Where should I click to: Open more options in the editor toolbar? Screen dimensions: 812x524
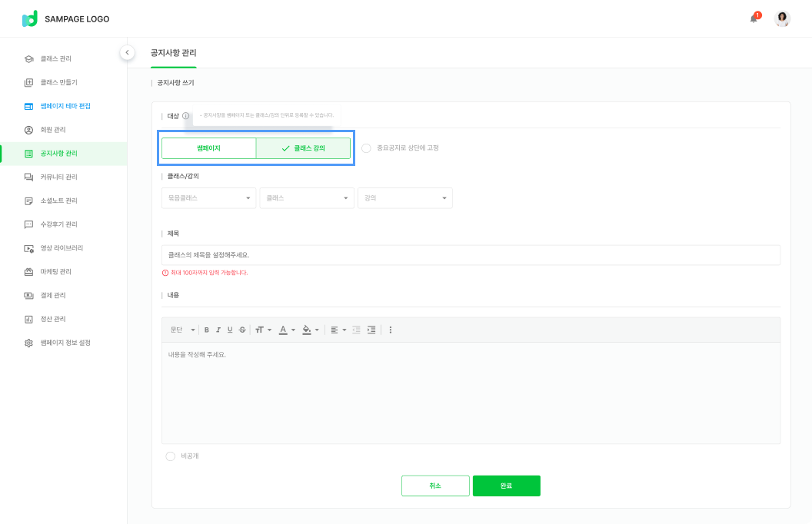[391, 330]
